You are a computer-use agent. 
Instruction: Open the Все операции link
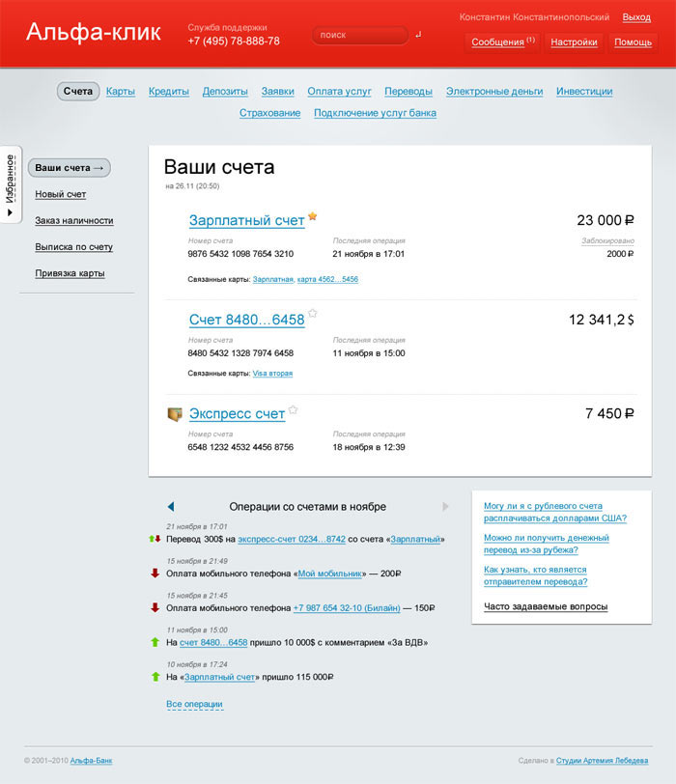[x=194, y=705]
